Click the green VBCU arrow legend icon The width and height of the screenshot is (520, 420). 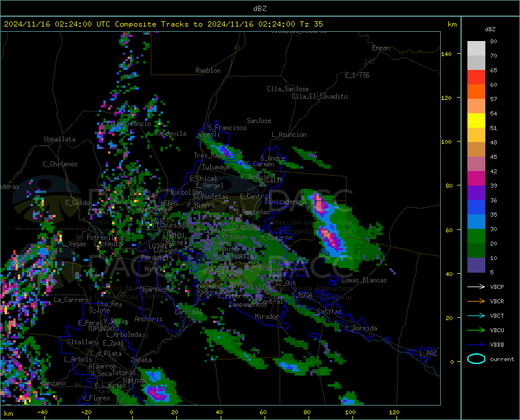point(476,330)
